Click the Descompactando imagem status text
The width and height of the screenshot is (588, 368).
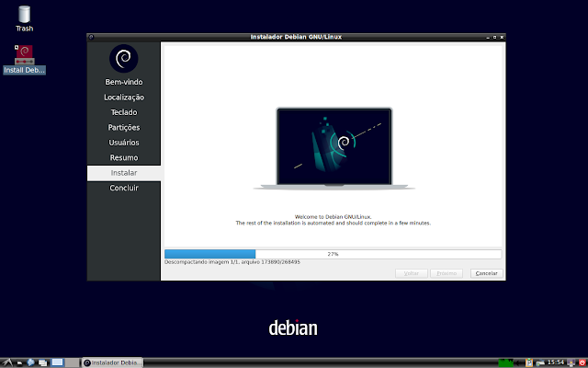click(232, 261)
